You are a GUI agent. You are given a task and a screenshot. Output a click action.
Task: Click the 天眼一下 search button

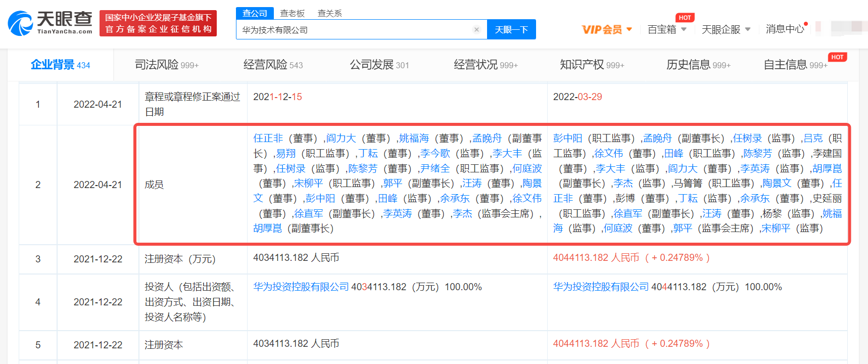click(511, 29)
